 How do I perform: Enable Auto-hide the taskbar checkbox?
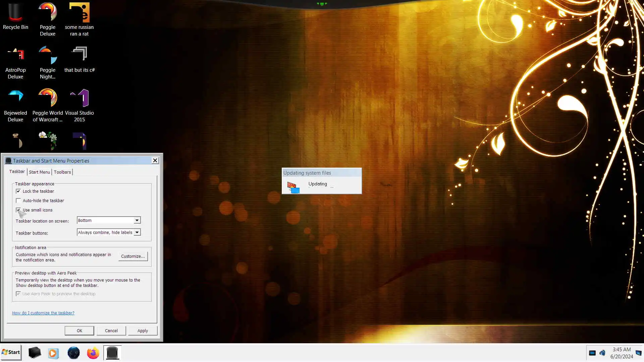pyautogui.click(x=18, y=201)
